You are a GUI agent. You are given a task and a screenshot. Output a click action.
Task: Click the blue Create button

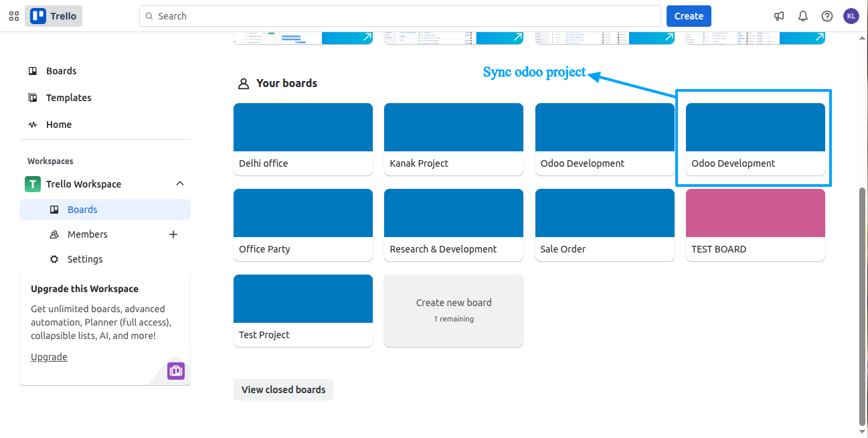(x=689, y=16)
